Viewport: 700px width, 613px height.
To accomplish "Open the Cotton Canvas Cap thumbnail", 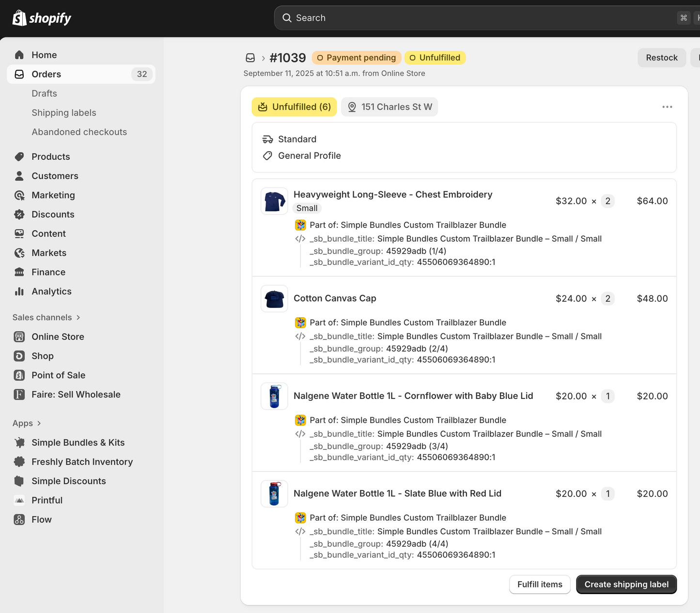I will point(274,299).
